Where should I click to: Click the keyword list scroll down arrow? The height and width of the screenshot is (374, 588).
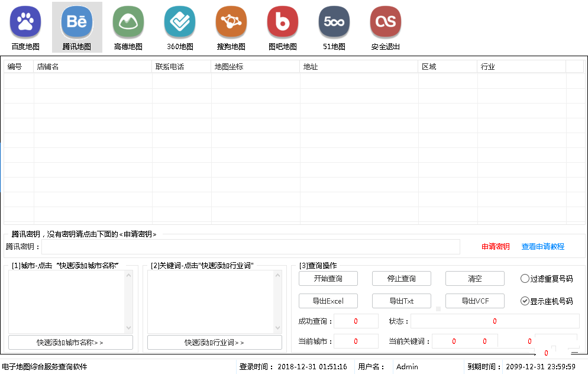pyautogui.click(x=278, y=328)
